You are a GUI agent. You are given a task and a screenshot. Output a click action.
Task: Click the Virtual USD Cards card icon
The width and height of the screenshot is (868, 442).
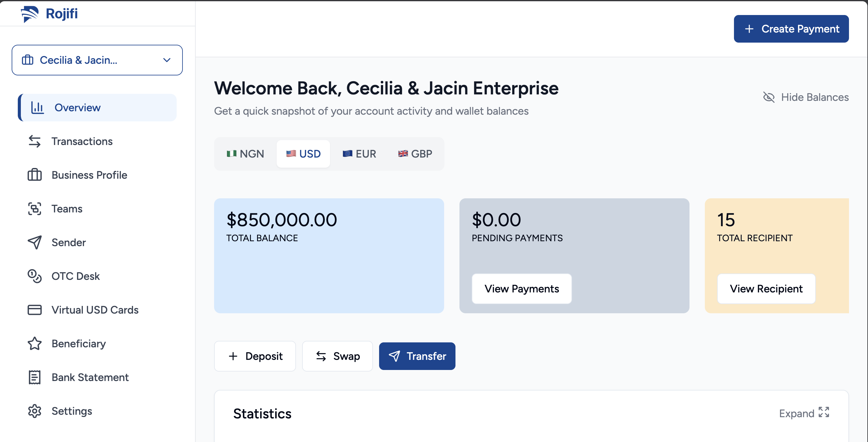tap(34, 310)
